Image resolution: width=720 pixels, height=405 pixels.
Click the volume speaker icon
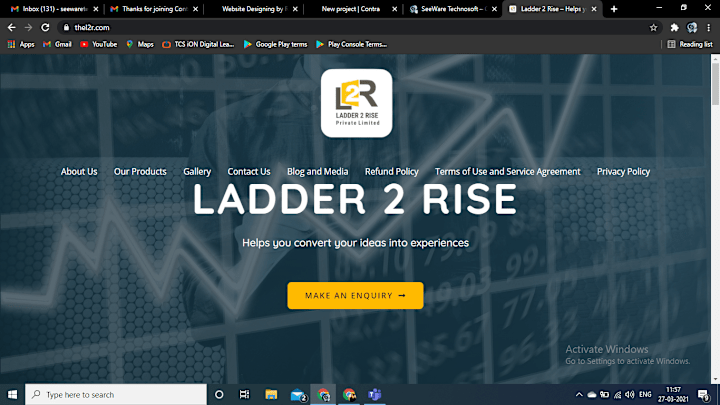[630, 394]
